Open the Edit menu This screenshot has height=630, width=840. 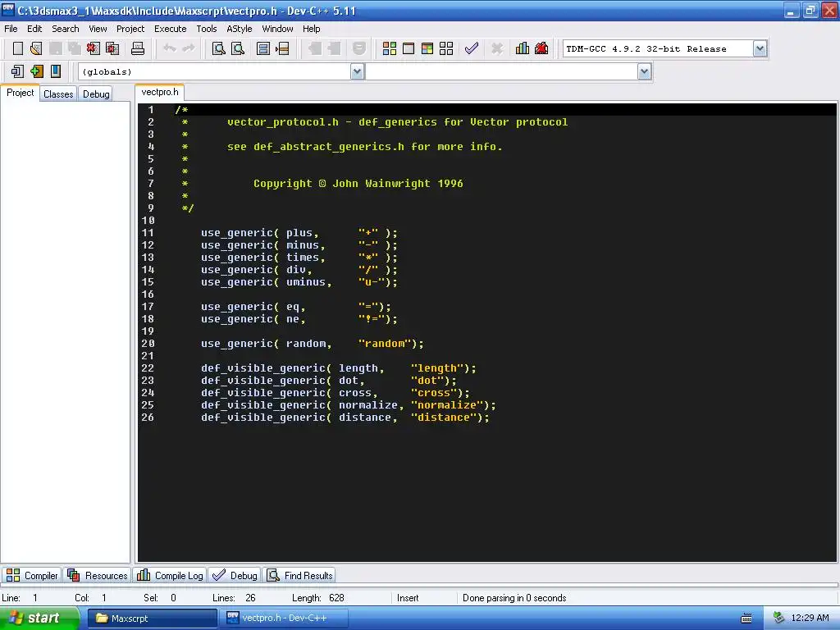tap(34, 29)
